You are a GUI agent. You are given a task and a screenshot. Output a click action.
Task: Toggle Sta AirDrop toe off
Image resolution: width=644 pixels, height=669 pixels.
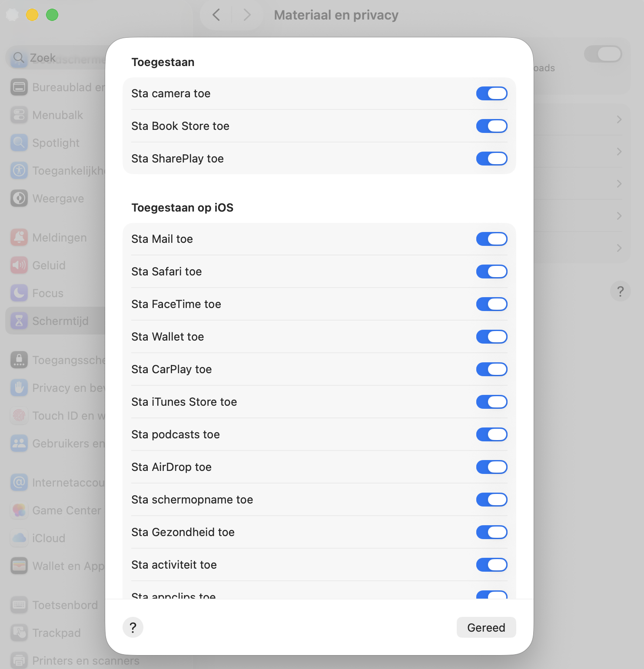[491, 467]
